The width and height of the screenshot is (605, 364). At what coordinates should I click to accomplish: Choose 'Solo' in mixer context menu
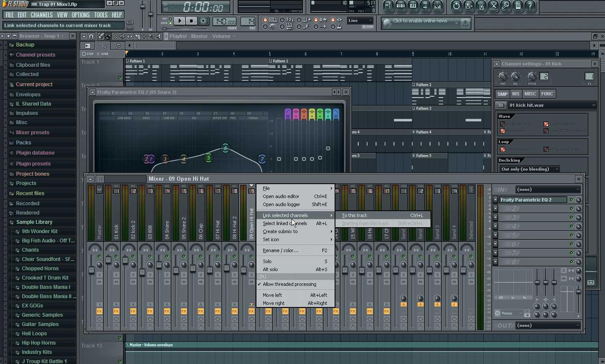click(x=296, y=261)
